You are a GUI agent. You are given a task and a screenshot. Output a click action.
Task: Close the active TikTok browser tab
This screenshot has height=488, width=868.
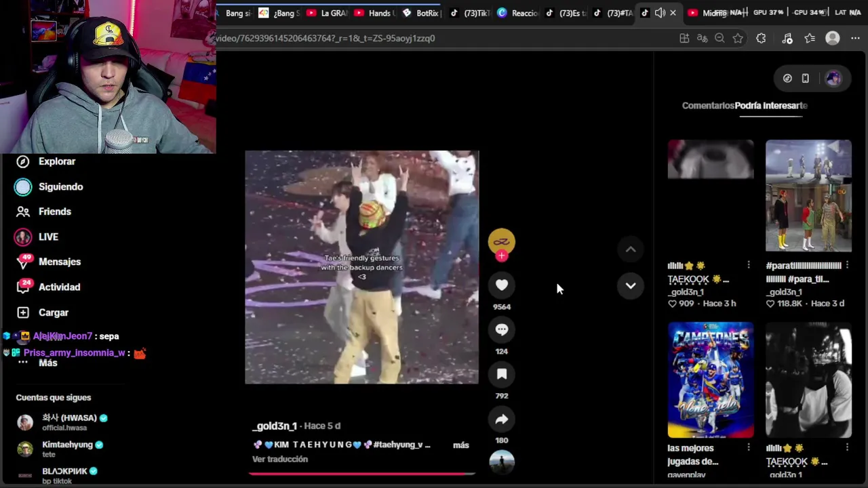(673, 13)
